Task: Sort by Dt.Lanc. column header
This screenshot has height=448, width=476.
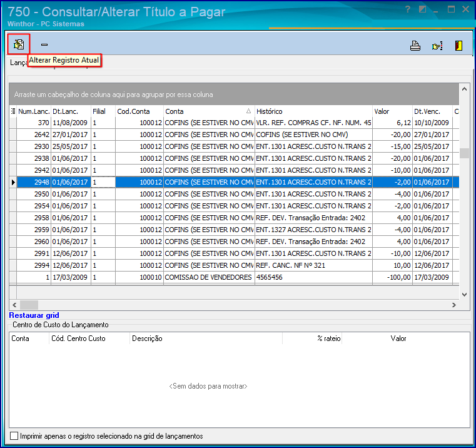Action: point(71,111)
